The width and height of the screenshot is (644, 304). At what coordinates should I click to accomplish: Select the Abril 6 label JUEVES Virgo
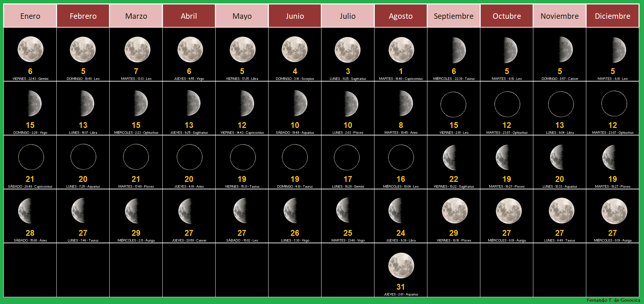pos(189,79)
